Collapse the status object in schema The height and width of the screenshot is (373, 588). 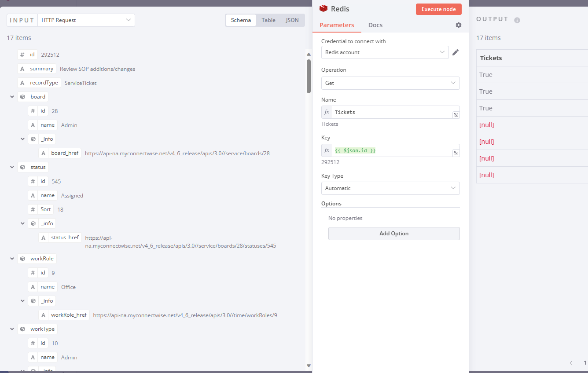click(12, 167)
